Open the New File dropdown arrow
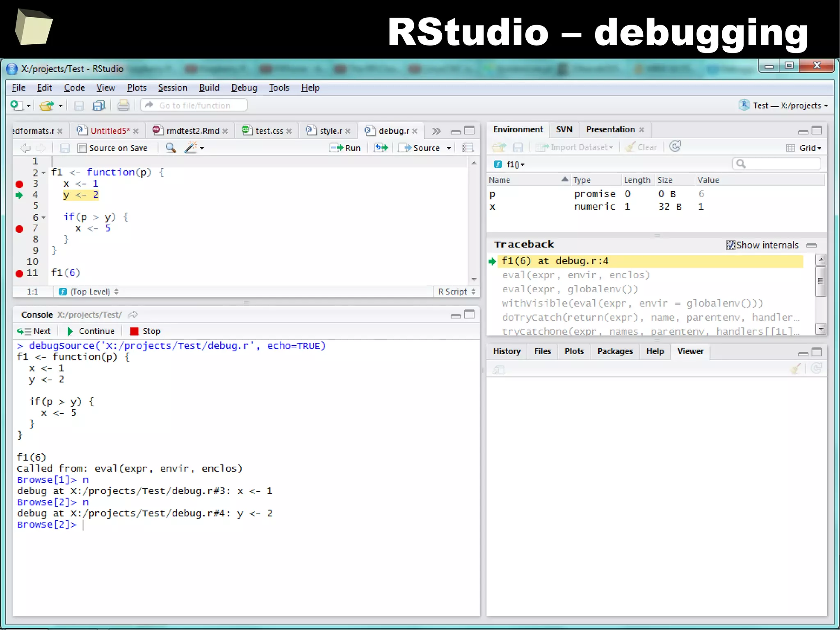840x630 pixels. 28,106
